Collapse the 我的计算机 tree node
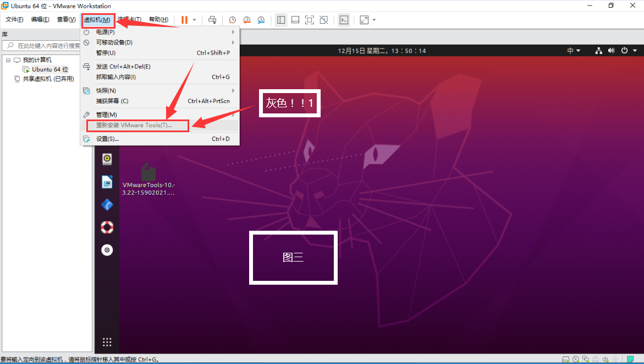 (8, 60)
